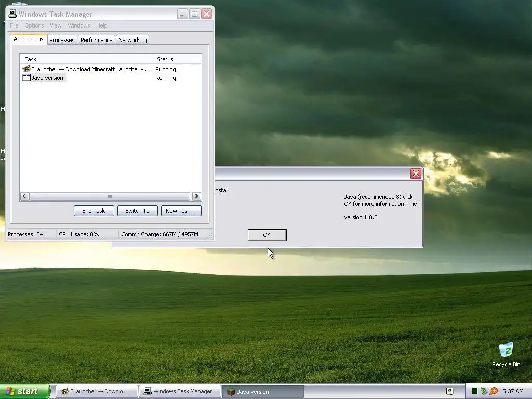Open the Help menu in Task Manager
This screenshot has height=399, width=532.
tap(101, 25)
